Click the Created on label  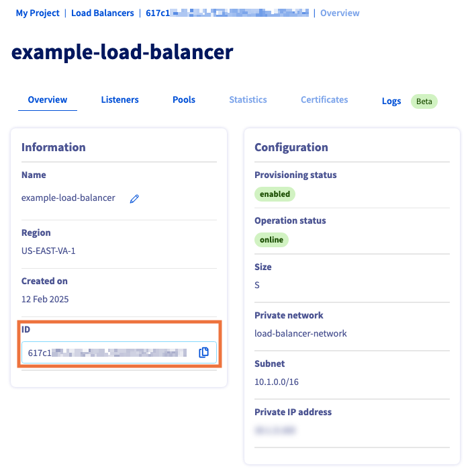tap(44, 281)
